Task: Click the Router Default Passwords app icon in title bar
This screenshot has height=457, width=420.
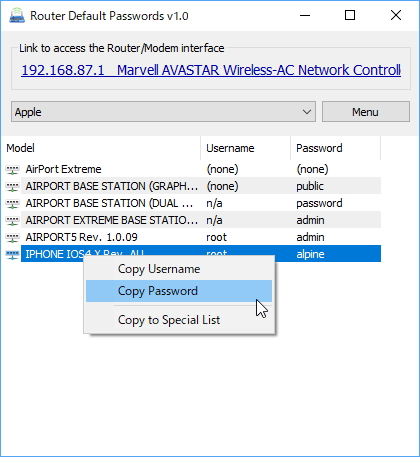Action: click(x=17, y=16)
